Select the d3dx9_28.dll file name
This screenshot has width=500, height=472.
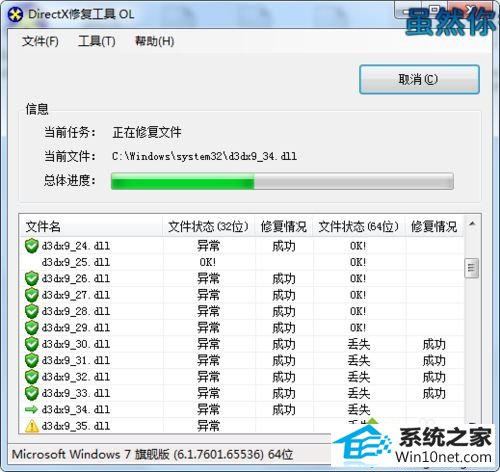pos(76,311)
